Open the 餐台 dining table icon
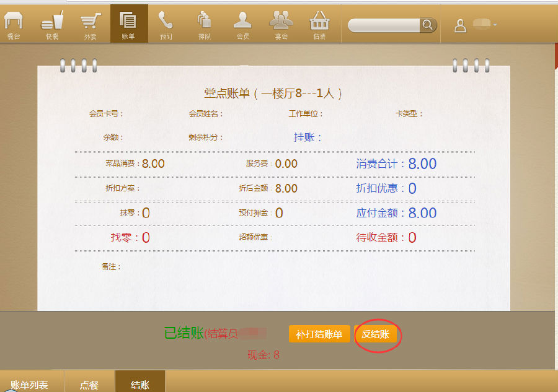The width and height of the screenshot is (558, 392). click(x=14, y=24)
